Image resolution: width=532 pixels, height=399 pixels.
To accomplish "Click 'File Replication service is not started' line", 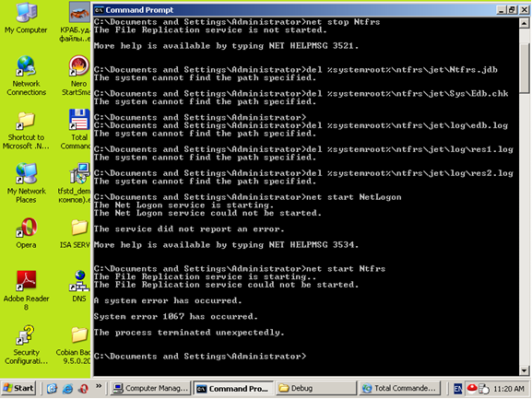I will [210, 29].
